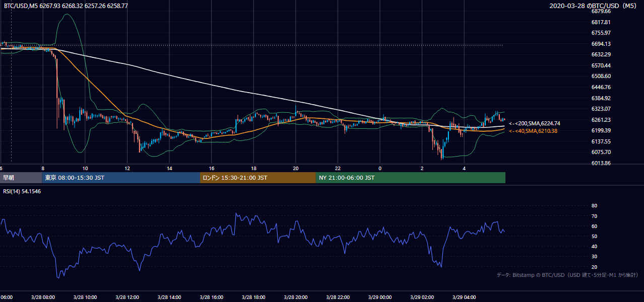Select the ロンドン 15:30-21:00 JST session bar
Screen dimensions: 644x302
[x=258, y=178]
